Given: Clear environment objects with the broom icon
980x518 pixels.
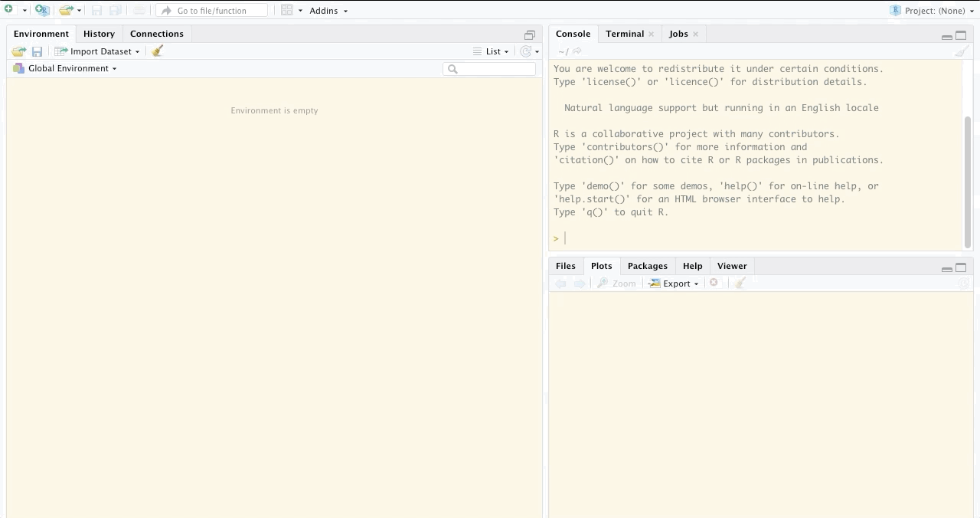Looking at the screenshot, I should click(157, 51).
